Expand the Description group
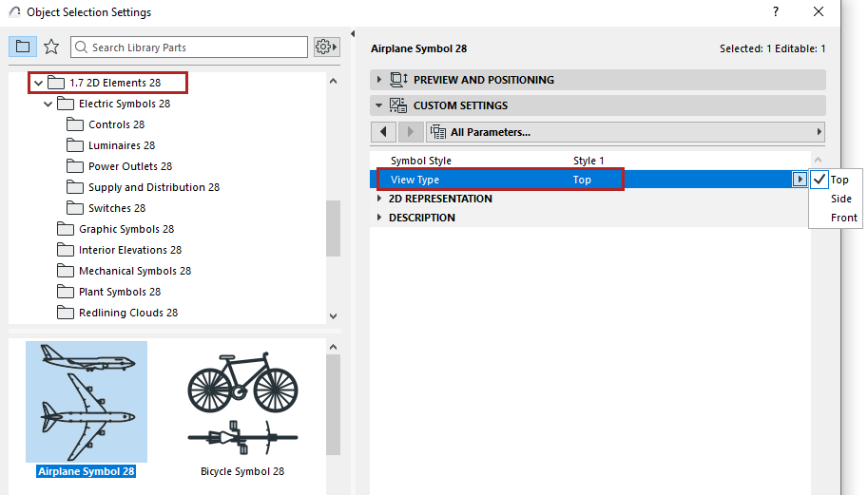This screenshot has width=868, height=495. 379,218
